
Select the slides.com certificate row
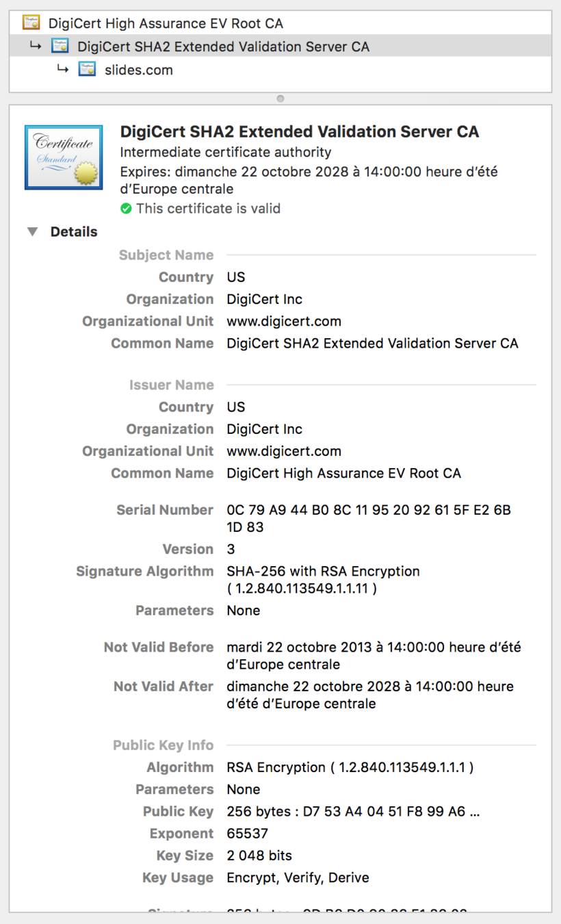pos(280,69)
